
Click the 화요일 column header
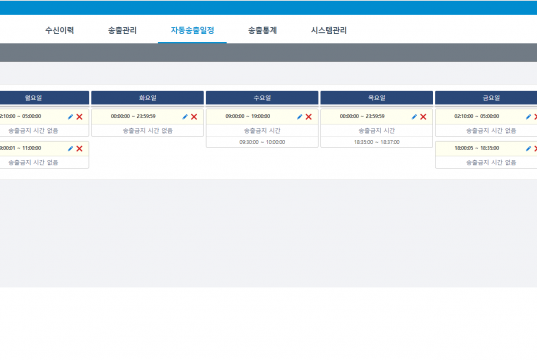(x=148, y=98)
